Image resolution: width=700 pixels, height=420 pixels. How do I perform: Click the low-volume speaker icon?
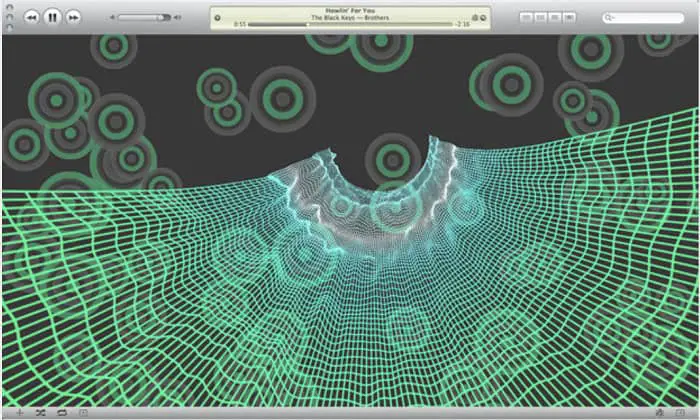click(x=112, y=17)
